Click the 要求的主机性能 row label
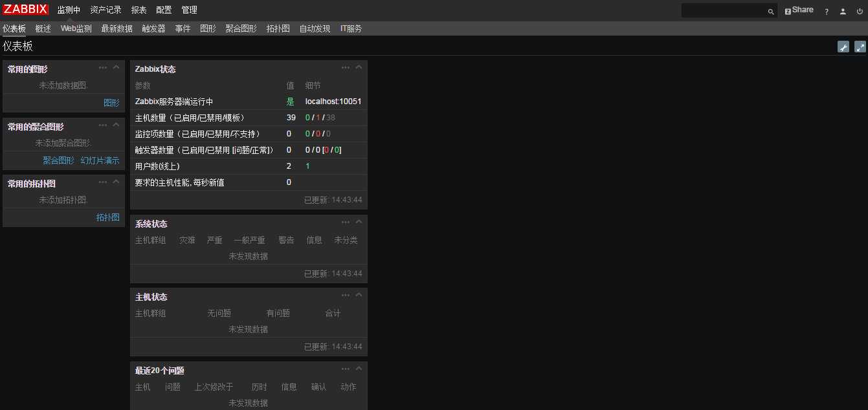 [x=180, y=182]
